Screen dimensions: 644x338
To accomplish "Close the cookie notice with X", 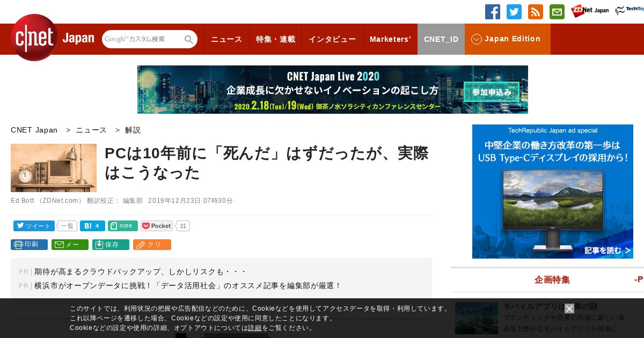I will pyautogui.click(x=569, y=308).
